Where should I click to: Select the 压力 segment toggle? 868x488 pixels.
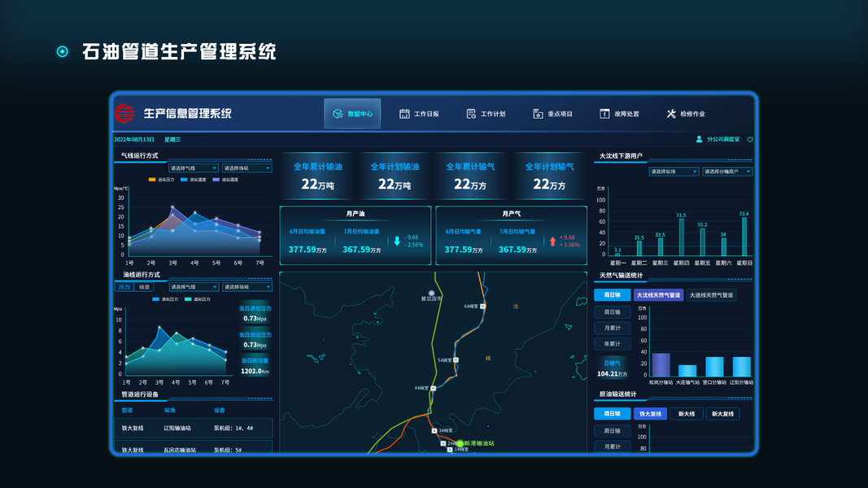point(124,286)
